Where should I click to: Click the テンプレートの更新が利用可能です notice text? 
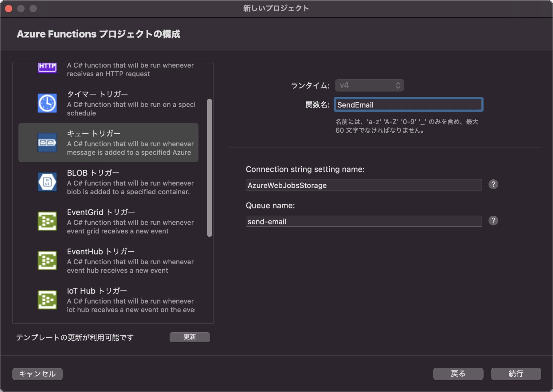pyautogui.click(x=75, y=337)
